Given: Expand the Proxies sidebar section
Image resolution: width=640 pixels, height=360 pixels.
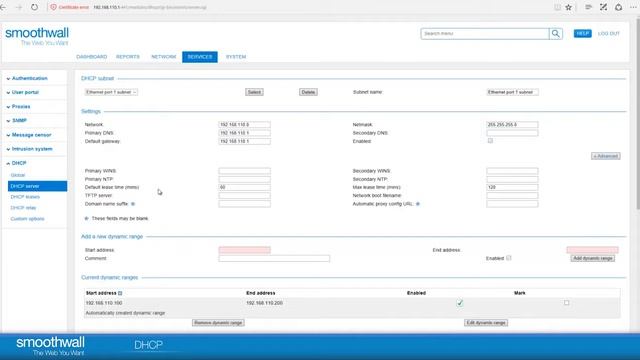Looking at the screenshot, I should tap(20, 107).
